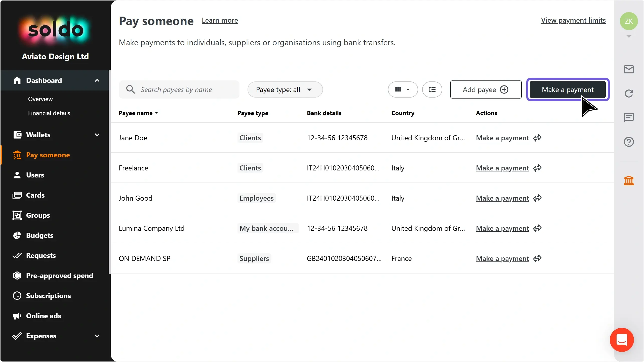Click the Expenses check icon

17,336
